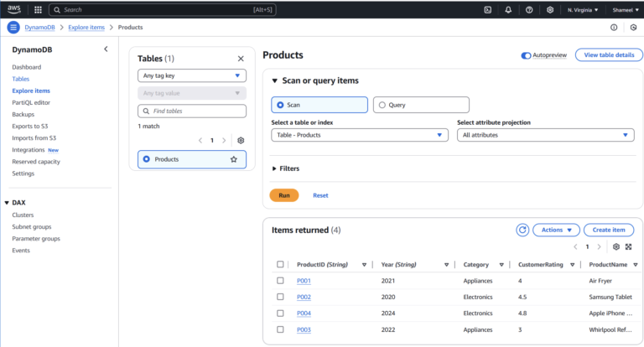Screen dimensions: 644x347
Task: Open the Any tag key dropdown
Action: pyautogui.click(x=192, y=75)
